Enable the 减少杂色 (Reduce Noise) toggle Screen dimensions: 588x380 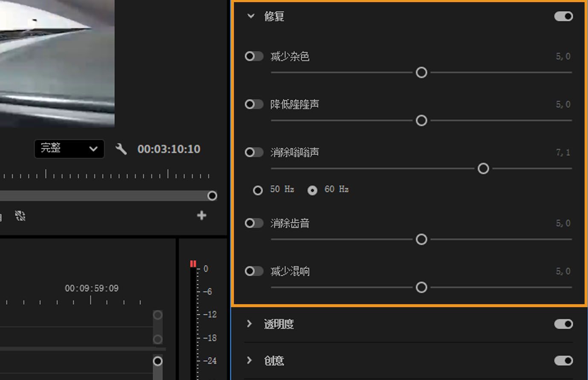pyautogui.click(x=254, y=56)
